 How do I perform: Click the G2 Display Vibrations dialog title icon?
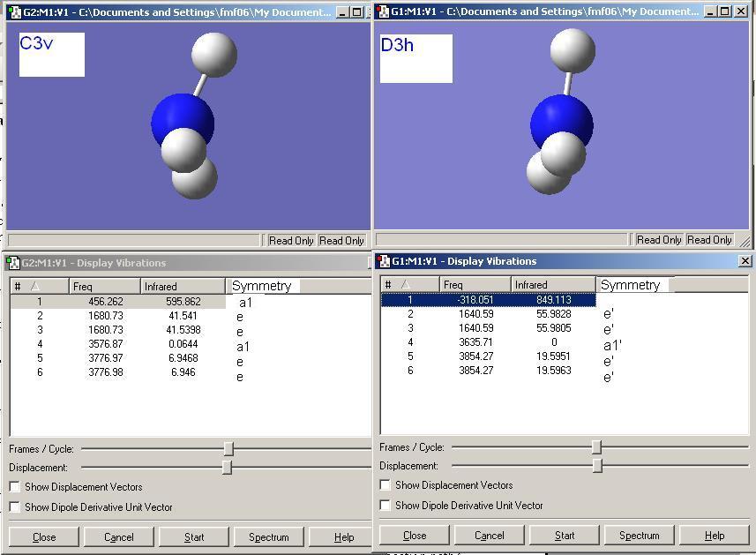12,263
